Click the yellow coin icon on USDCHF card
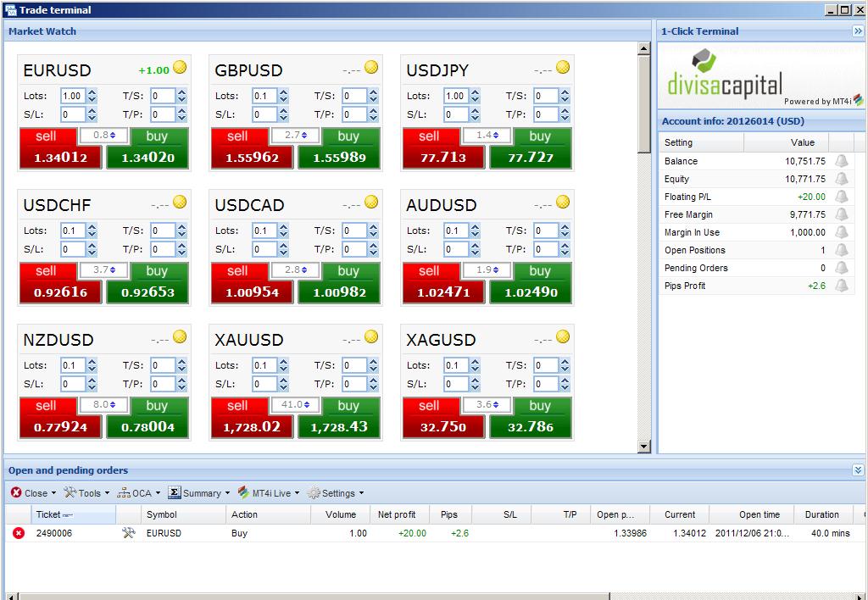This screenshot has width=868, height=600. 180,202
